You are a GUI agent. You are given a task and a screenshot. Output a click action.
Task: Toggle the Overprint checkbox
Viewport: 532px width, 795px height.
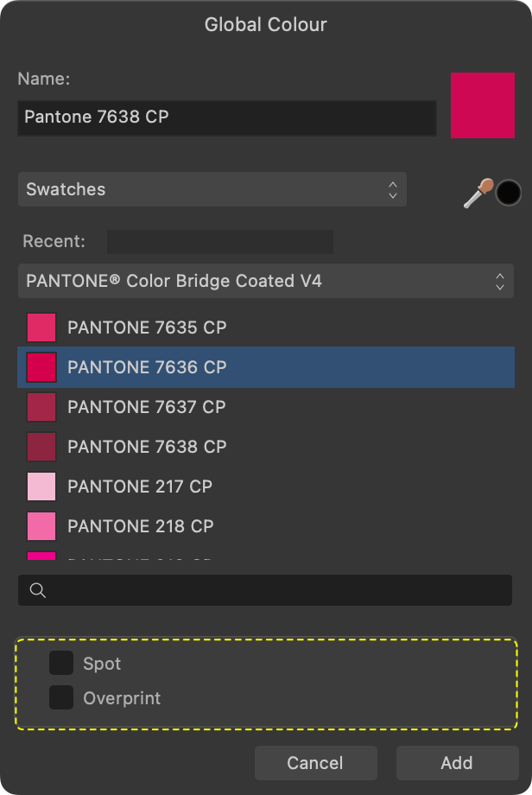(60, 697)
